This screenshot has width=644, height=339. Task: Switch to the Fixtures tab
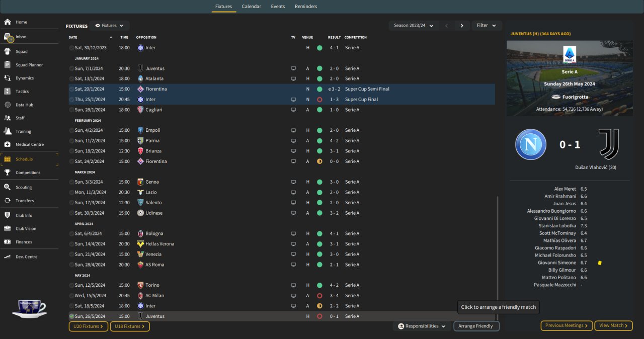coord(223,7)
